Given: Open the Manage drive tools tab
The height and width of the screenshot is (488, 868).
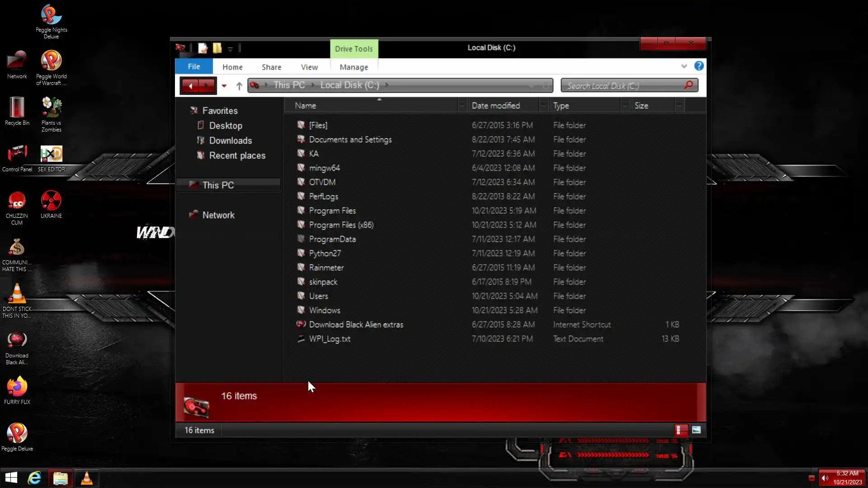Looking at the screenshot, I should [x=354, y=67].
